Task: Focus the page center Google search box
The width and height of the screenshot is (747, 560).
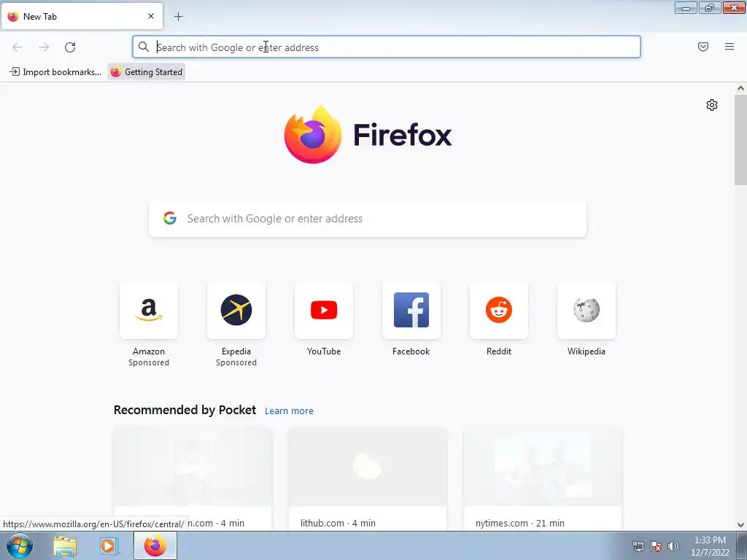Action: pyautogui.click(x=368, y=219)
